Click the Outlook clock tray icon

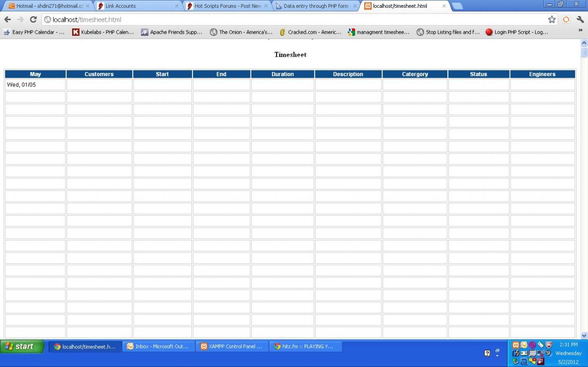point(524,345)
